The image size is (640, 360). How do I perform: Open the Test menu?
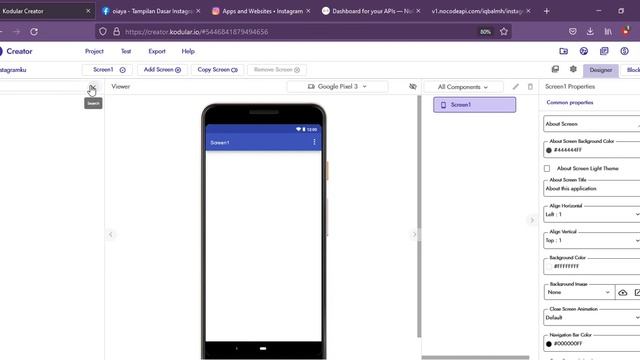point(126,51)
